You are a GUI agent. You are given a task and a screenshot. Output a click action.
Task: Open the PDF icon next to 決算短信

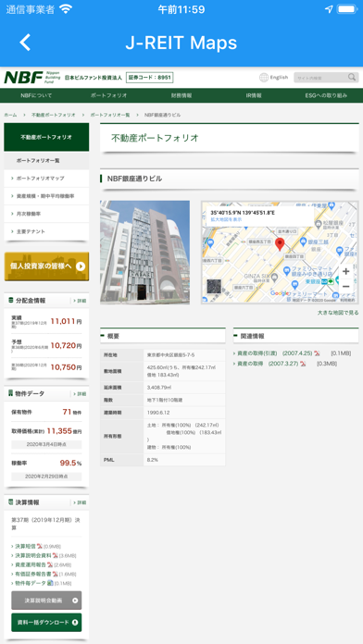(x=40, y=546)
